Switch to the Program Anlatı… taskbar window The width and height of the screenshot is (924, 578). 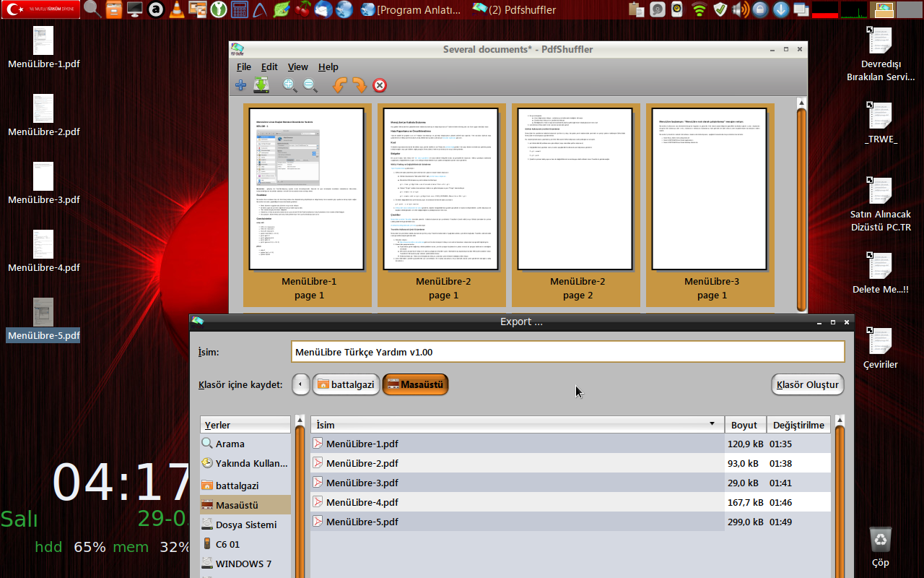pyautogui.click(x=411, y=9)
